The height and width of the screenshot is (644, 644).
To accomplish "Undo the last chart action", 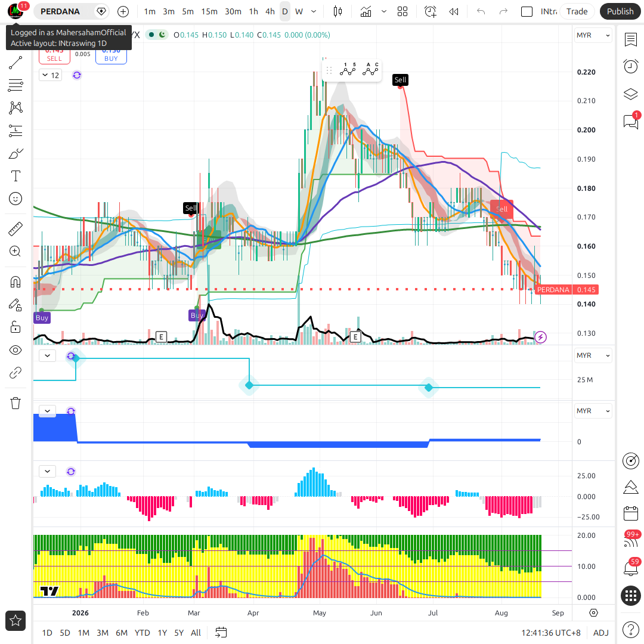I will [x=481, y=11].
